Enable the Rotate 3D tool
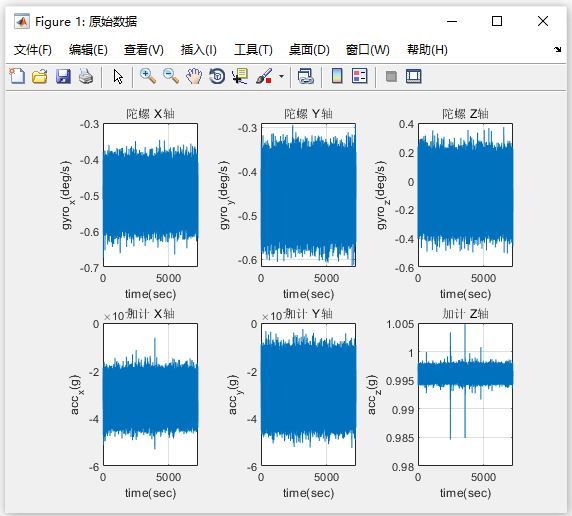The height and width of the screenshot is (516, 572). point(217,77)
